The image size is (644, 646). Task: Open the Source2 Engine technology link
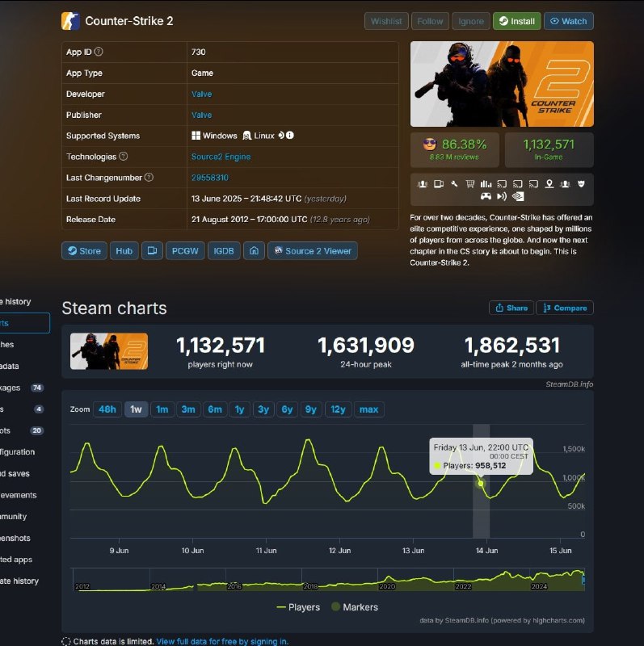pos(221,157)
